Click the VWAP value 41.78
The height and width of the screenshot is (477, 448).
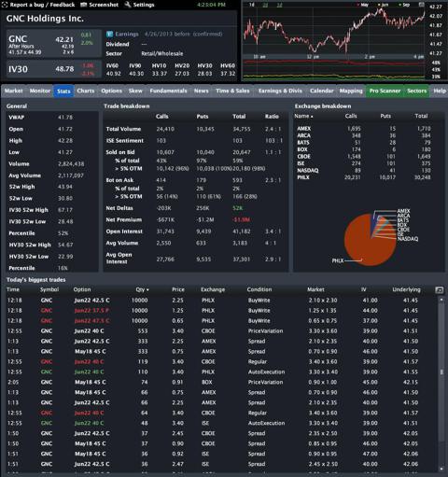65,118
